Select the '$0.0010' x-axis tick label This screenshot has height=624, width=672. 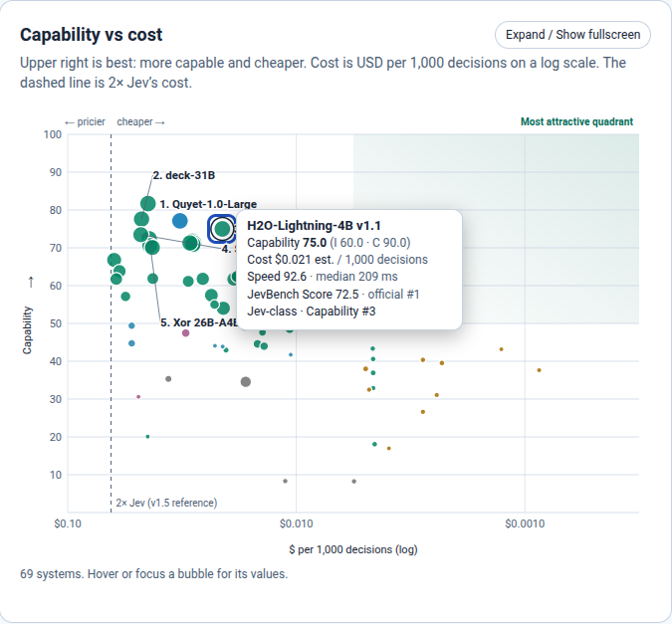point(525,523)
